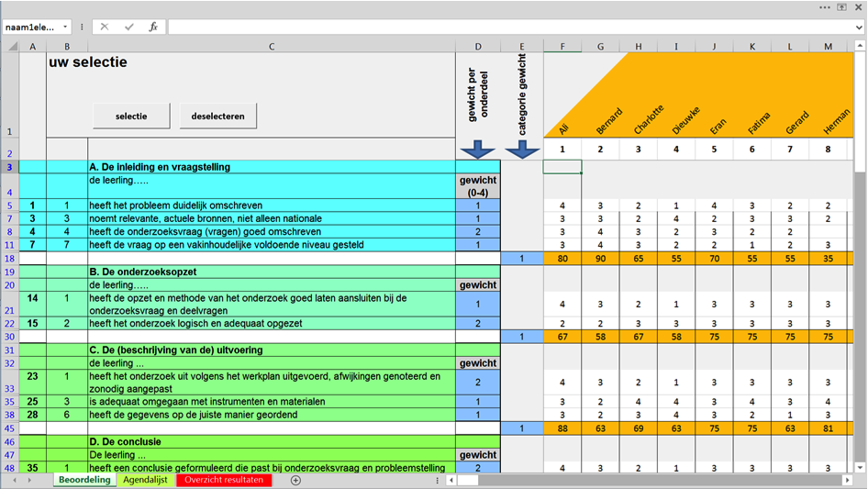Click the cancel formula X icon
This screenshot has width=868, height=489.
(105, 27)
